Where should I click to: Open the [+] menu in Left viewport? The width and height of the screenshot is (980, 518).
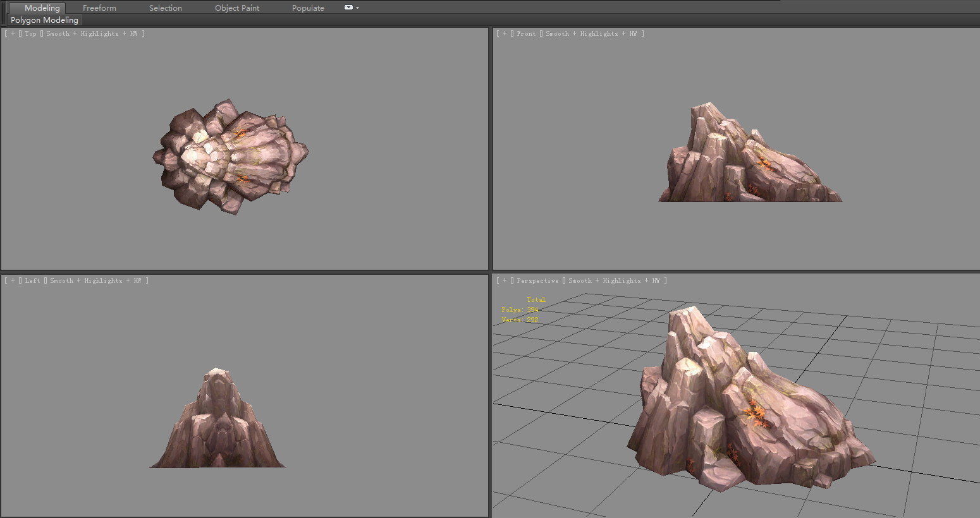(x=13, y=280)
